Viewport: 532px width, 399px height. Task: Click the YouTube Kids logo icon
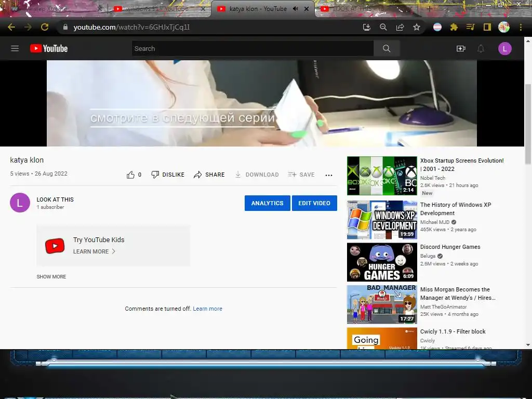(55, 246)
